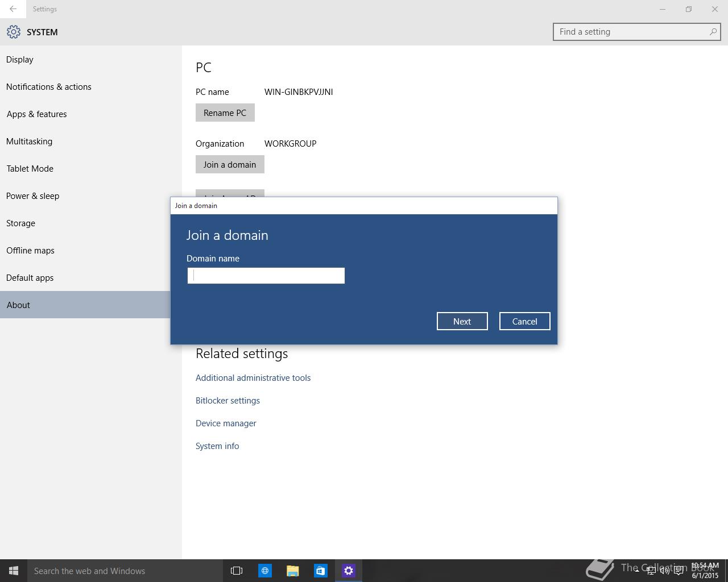This screenshot has width=728, height=582.
Task: Open Bitlocker settings link
Action: (227, 401)
